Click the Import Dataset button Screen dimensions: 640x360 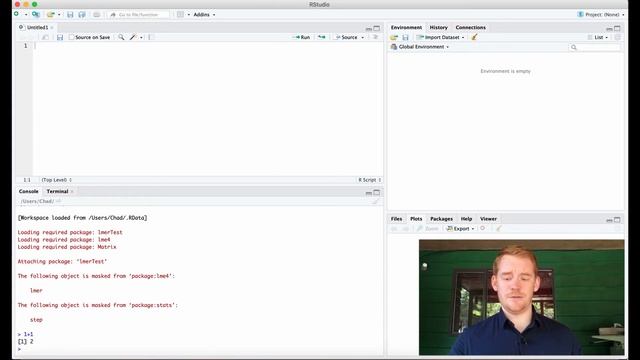(x=440, y=37)
